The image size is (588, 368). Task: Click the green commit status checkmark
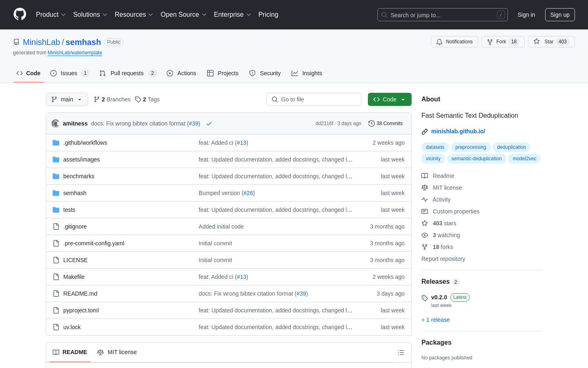[209, 123]
